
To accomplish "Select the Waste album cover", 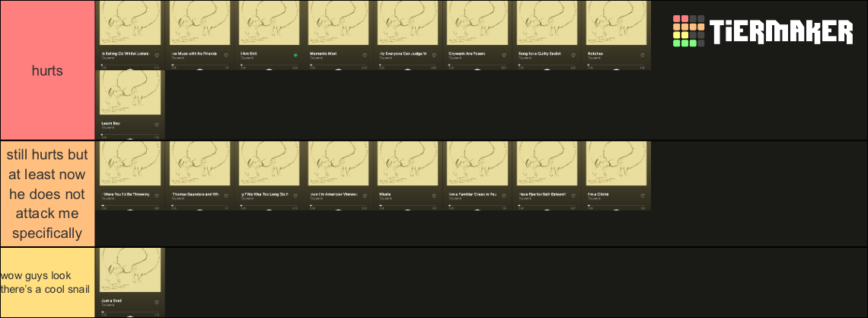I will tap(409, 164).
